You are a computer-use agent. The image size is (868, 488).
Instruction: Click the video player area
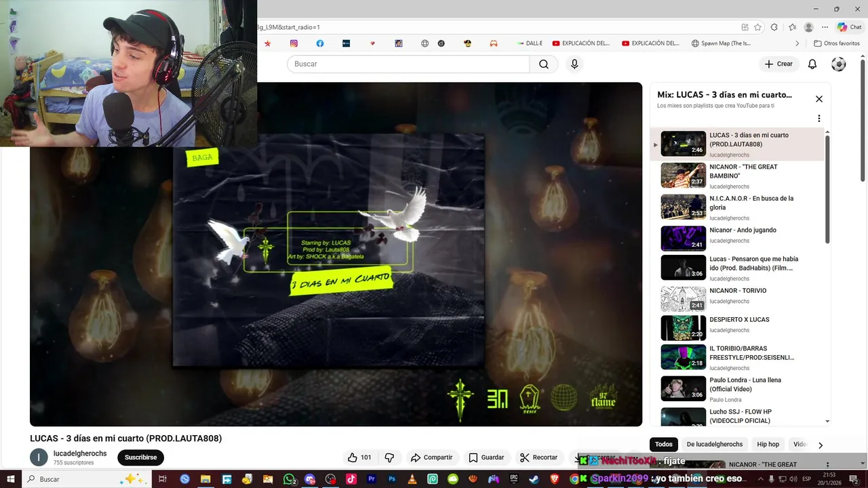pyautogui.click(x=336, y=254)
